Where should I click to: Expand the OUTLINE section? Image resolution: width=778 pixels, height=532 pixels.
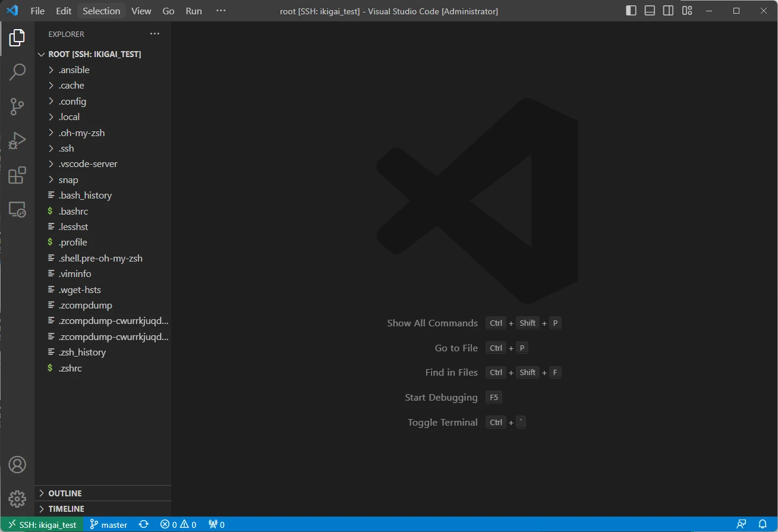[x=65, y=493]
